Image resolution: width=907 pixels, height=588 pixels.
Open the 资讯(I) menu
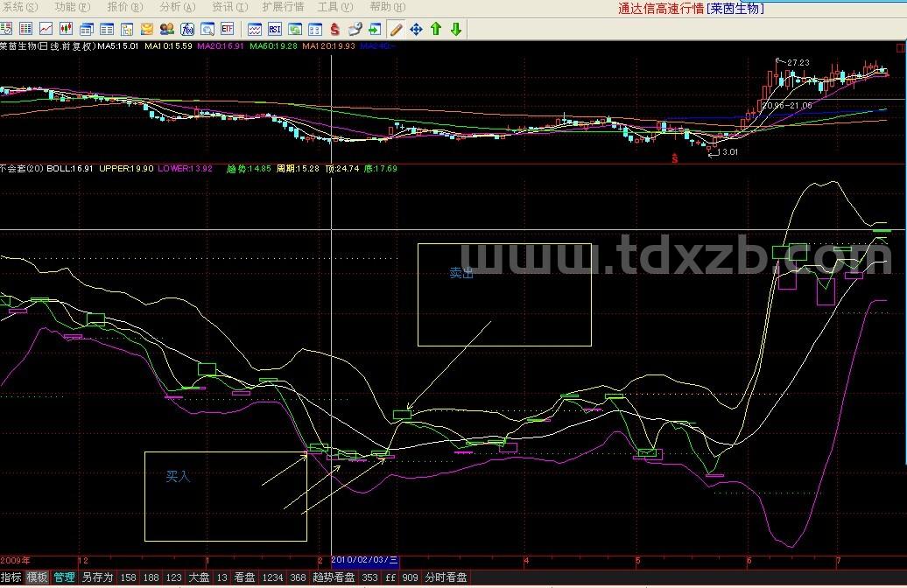pos(229,7)
